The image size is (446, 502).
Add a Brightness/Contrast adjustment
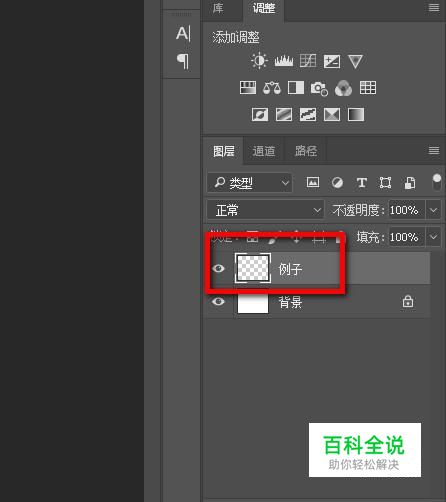click(259, 61)
